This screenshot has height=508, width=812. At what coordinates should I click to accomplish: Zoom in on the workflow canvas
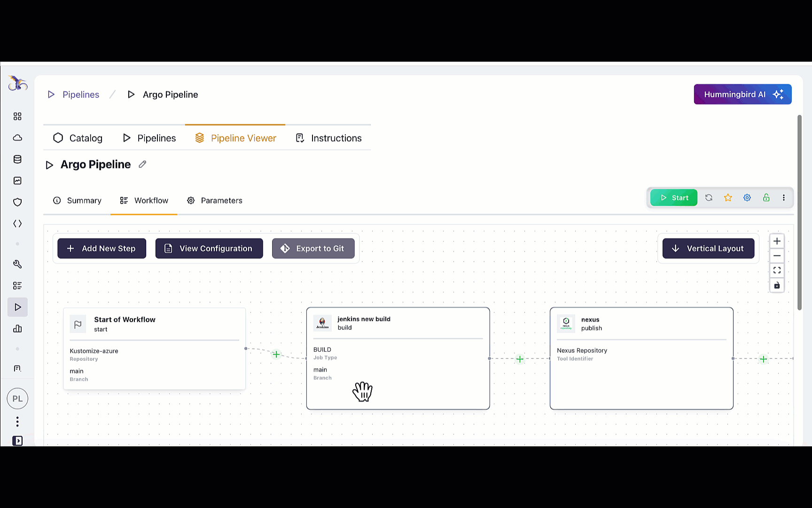pos(777,241)
